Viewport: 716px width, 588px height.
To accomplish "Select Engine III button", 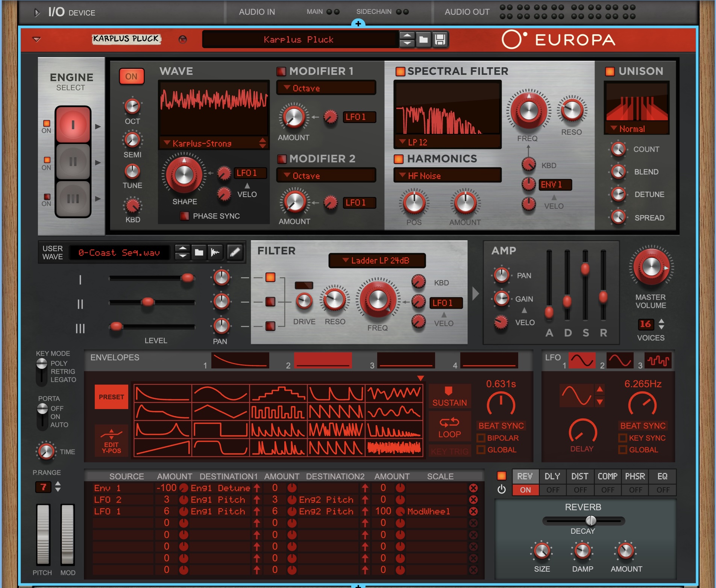I will [73, 199].
